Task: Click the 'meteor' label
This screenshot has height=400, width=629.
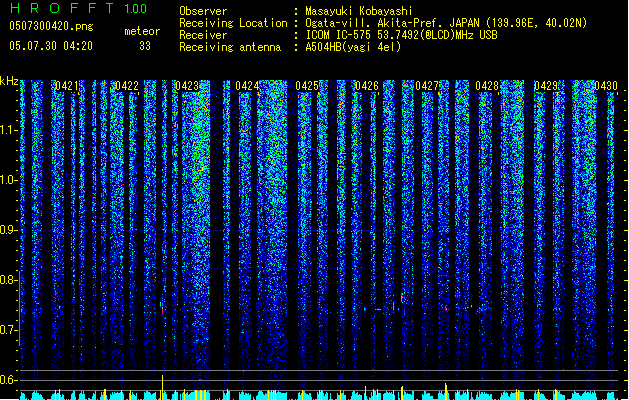Action: pyautogui.click(x=142, y=31)
